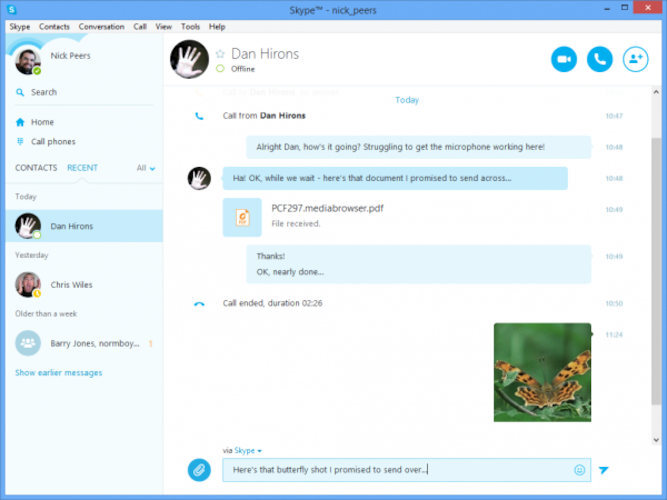Viewport: 667px width, 500px height.
Task: Add people to this conversation
Action: [x=636, y=59]
